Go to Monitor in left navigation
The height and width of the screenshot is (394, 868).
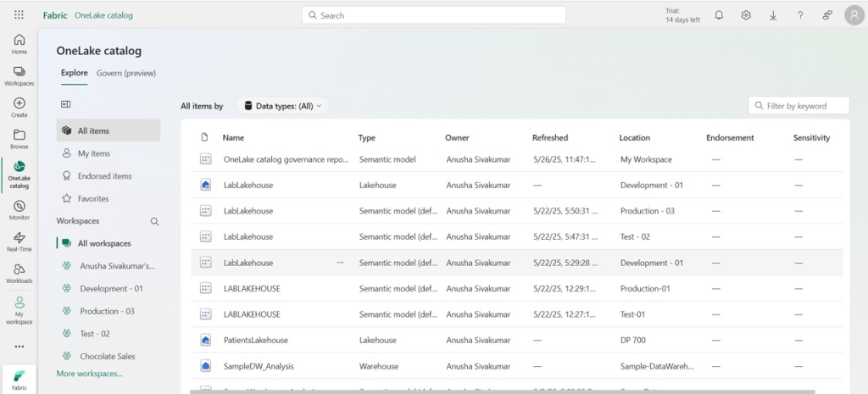click(19, 210)
